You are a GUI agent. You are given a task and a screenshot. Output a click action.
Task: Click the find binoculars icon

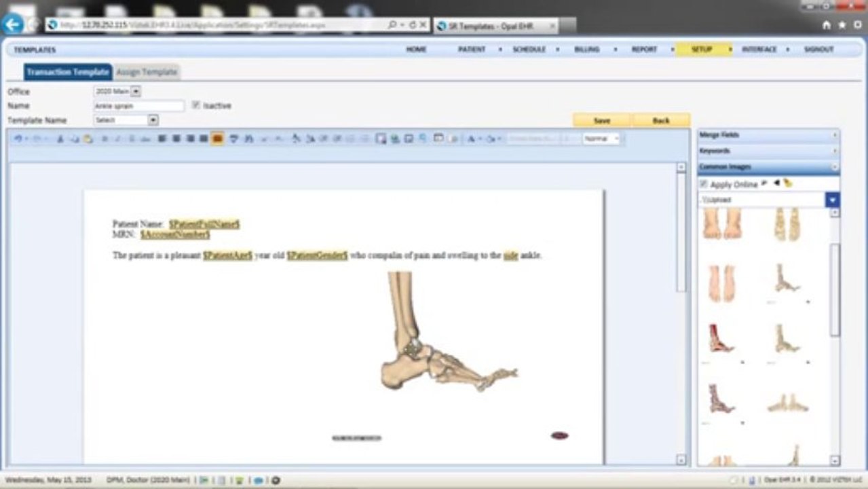248,139
